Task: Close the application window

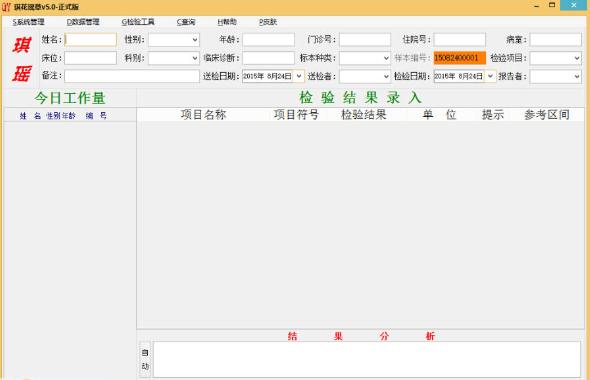Action: [573, 5]
